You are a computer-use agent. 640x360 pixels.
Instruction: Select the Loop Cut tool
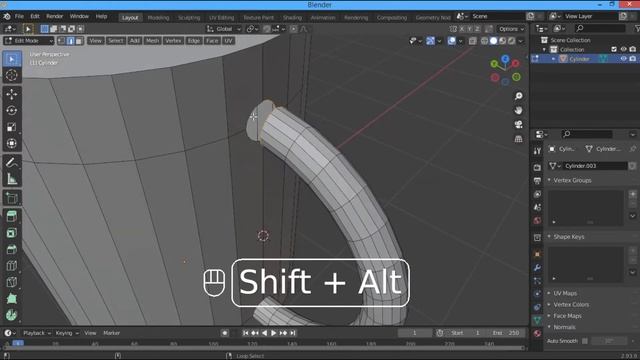point(11,266)
